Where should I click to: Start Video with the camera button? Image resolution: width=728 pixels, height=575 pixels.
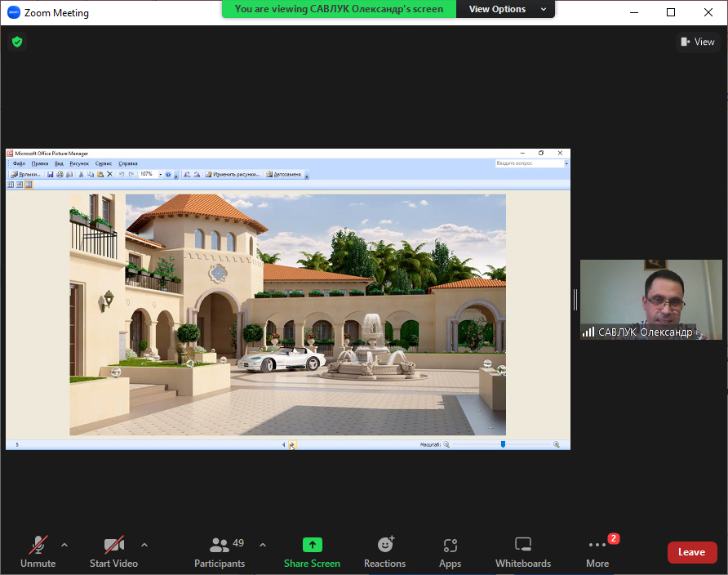(x=113, y=552)
